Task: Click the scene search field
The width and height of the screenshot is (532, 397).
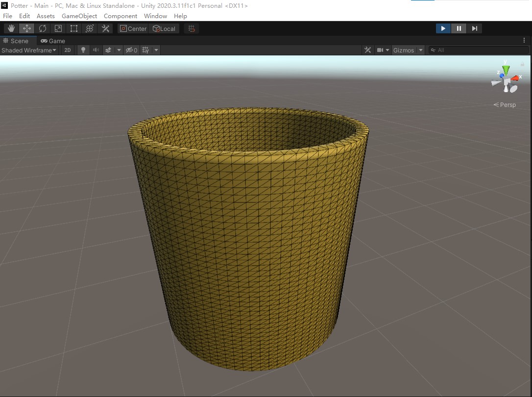Action: pyautogui.click(x=479, y=50)
